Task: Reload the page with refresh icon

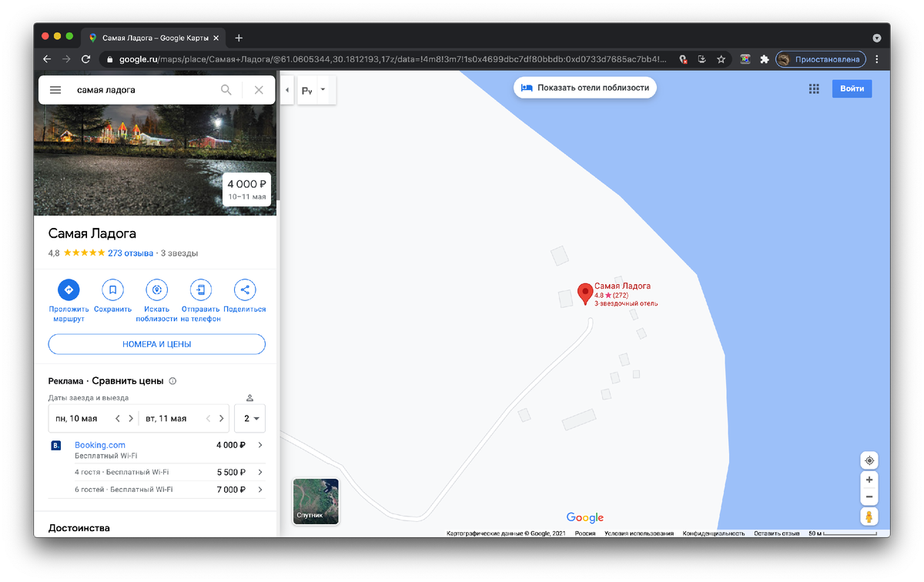Action: click(x=85, y=59)
